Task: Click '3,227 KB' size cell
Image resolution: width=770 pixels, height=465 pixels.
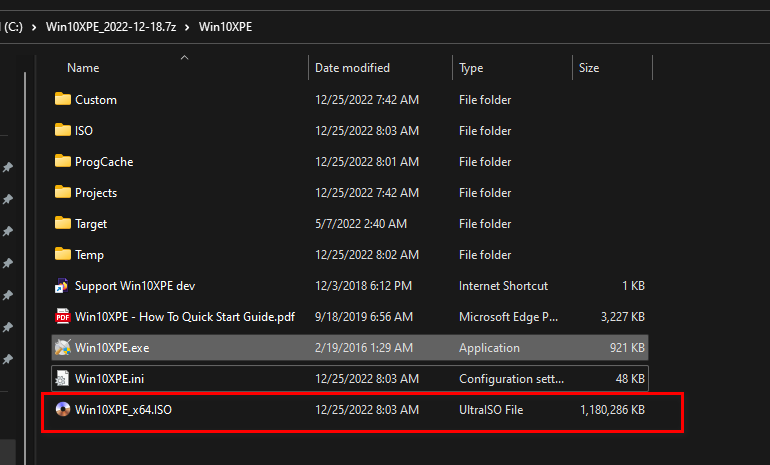Action: tap(623, 317)
